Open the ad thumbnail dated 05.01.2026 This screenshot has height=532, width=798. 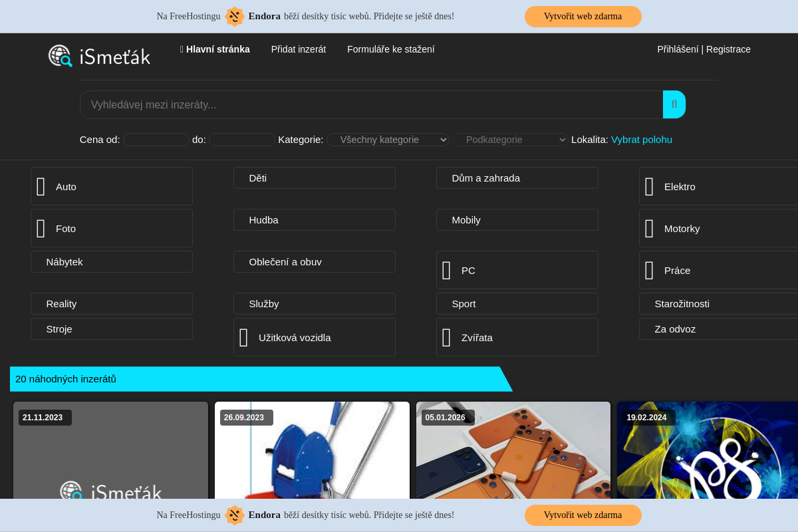[513, 450]
